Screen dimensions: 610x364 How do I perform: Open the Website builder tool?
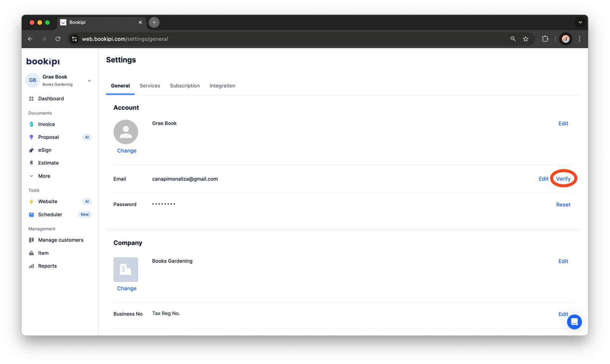[x=47, y=201]
